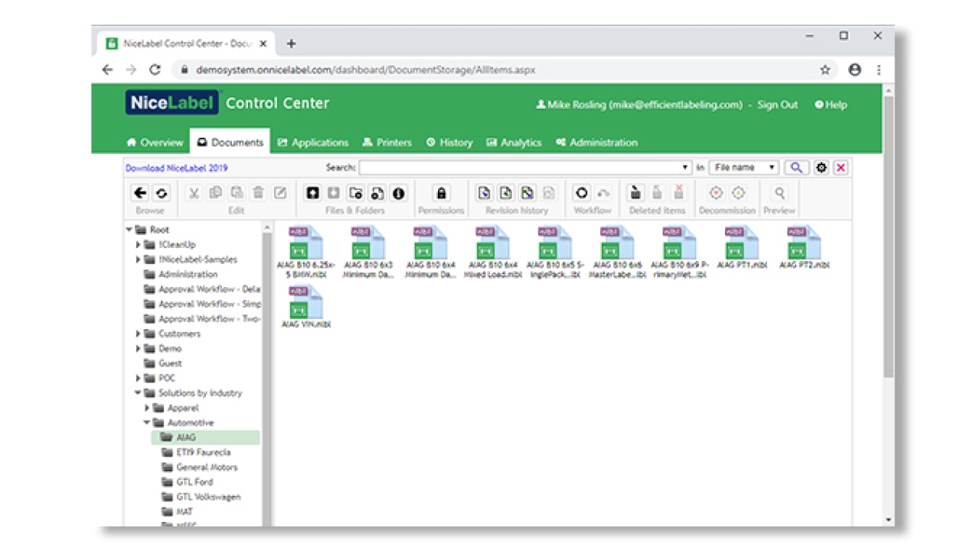The width and height of the screenshot is (980, 551).
Task: Open the 'File name' search filter dropdown
Action: (743, 168)
